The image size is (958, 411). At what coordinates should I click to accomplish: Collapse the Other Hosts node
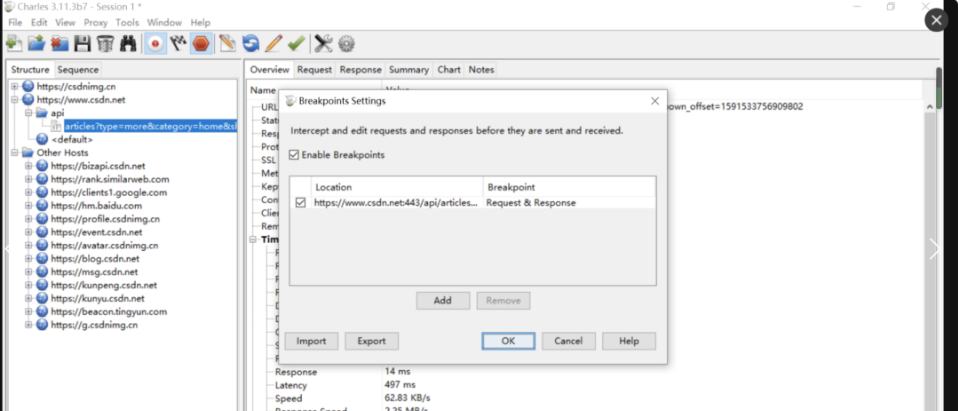tap(15, 153)
